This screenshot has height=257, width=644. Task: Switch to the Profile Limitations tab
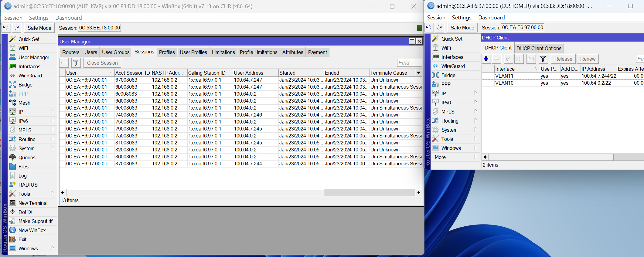(x=259, y=52)
